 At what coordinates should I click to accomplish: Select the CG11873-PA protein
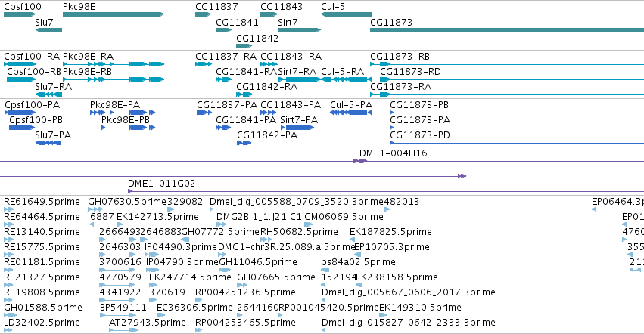(x=517, y=128)
